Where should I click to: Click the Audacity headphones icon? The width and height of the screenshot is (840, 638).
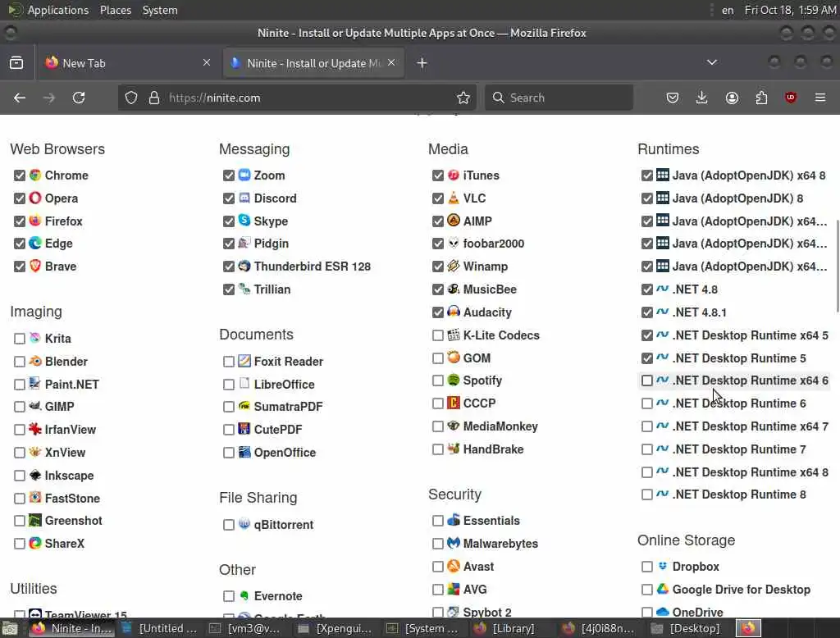454,312
